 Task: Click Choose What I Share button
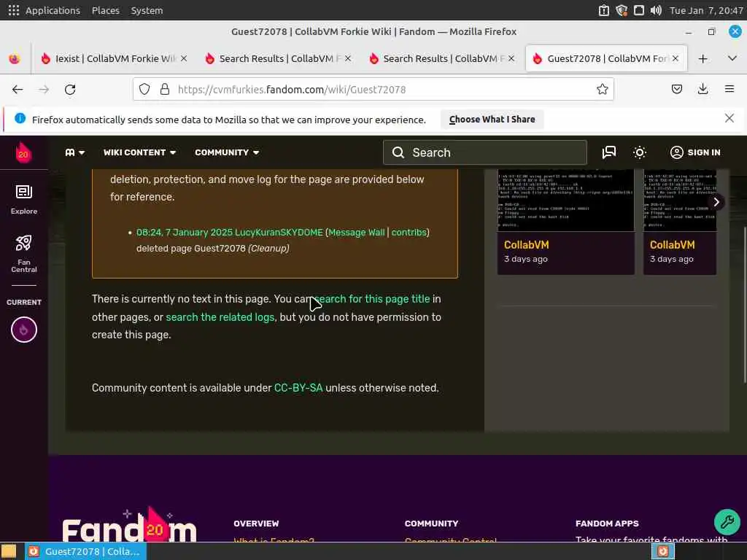(x=492, y=119)
